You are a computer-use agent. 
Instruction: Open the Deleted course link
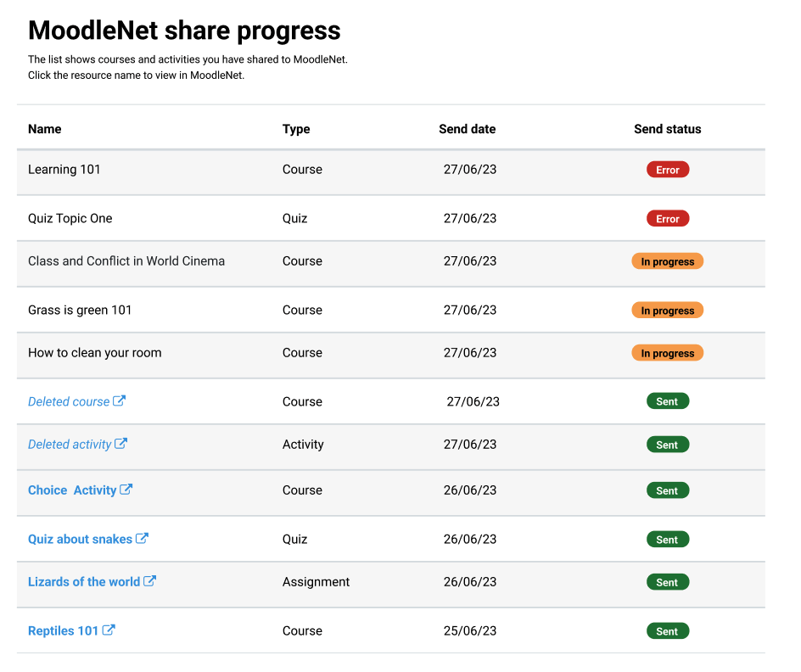[69, 402]
